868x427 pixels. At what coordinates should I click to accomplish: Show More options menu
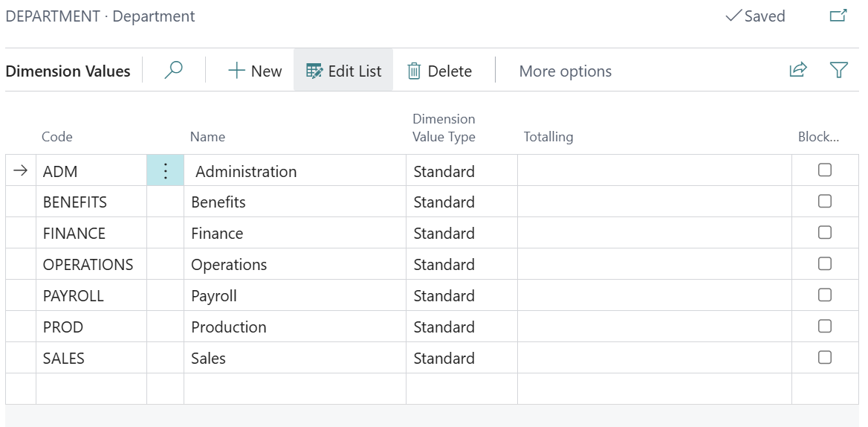pos(566,71)
